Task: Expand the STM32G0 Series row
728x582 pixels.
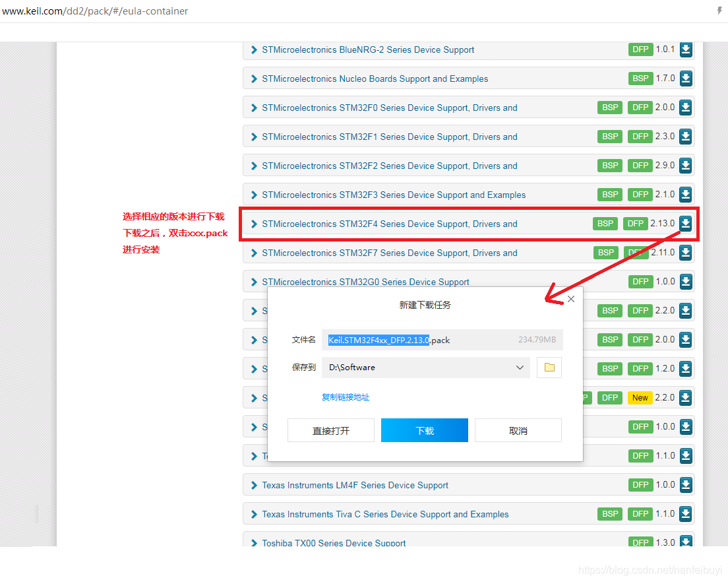Action: [x=254, y=282]
